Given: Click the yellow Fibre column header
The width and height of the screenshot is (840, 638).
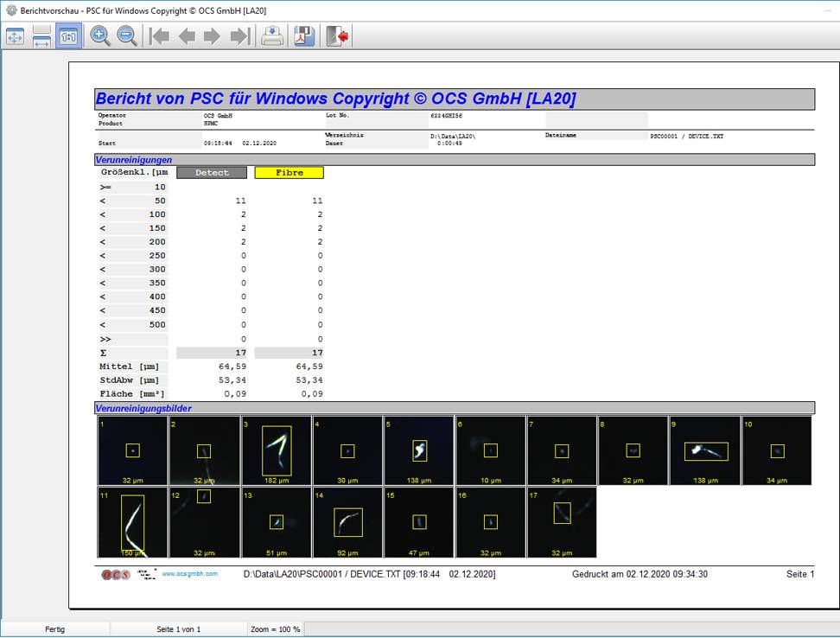Looking at the screenshot, I should pyautogui.click(x=289, y=173).
